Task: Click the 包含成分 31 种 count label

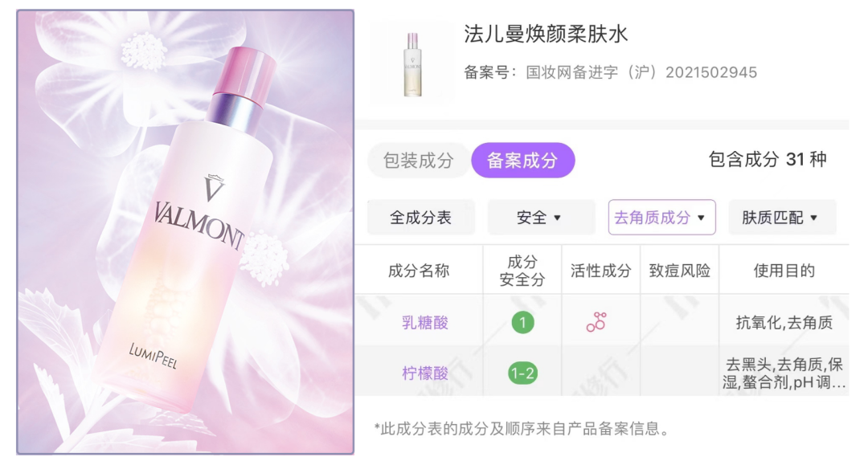Action: pyautogui.click(x=768, y=160)
